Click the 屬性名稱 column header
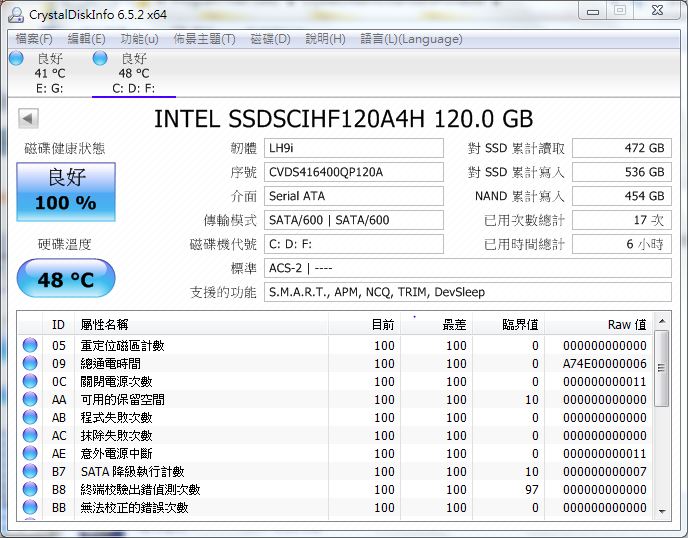Viewport: 688px width, 538px height. [x=201, y=324]
